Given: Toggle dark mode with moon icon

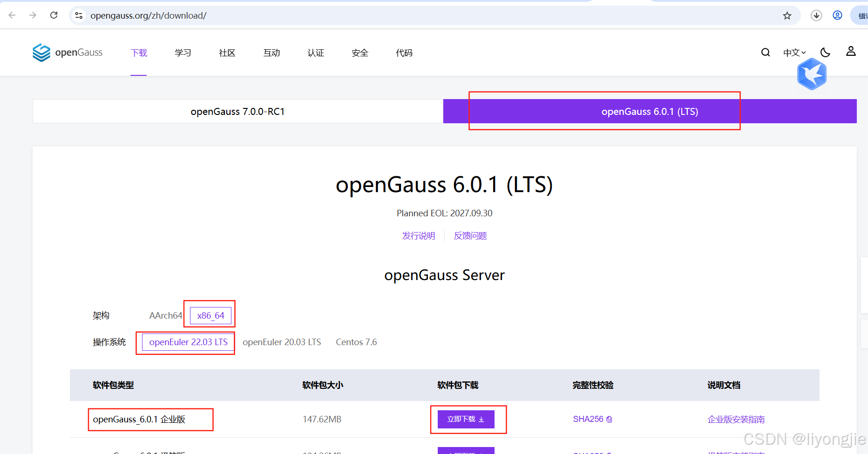Looking at the screenshot, I should point(825,53).
